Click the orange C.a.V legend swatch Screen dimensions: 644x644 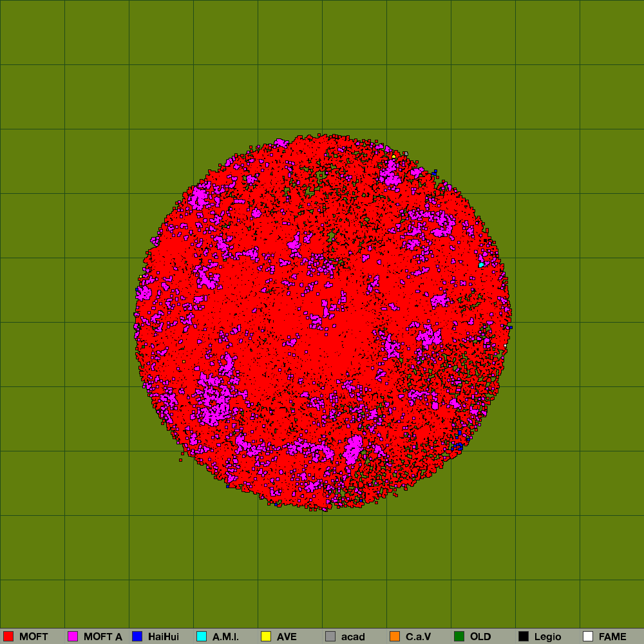pos(395,636)
